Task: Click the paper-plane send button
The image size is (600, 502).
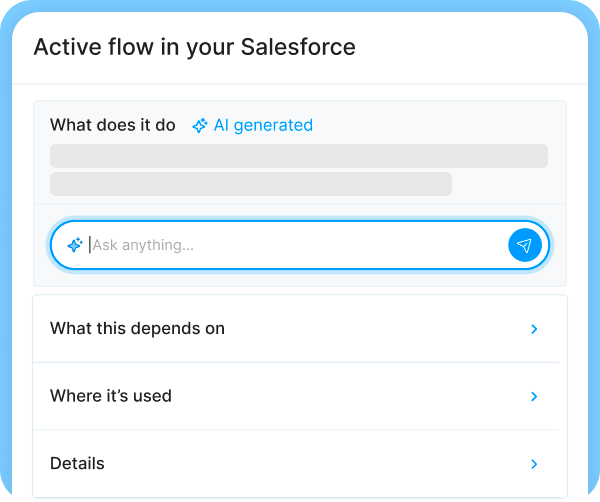Action: click(524, 245)
